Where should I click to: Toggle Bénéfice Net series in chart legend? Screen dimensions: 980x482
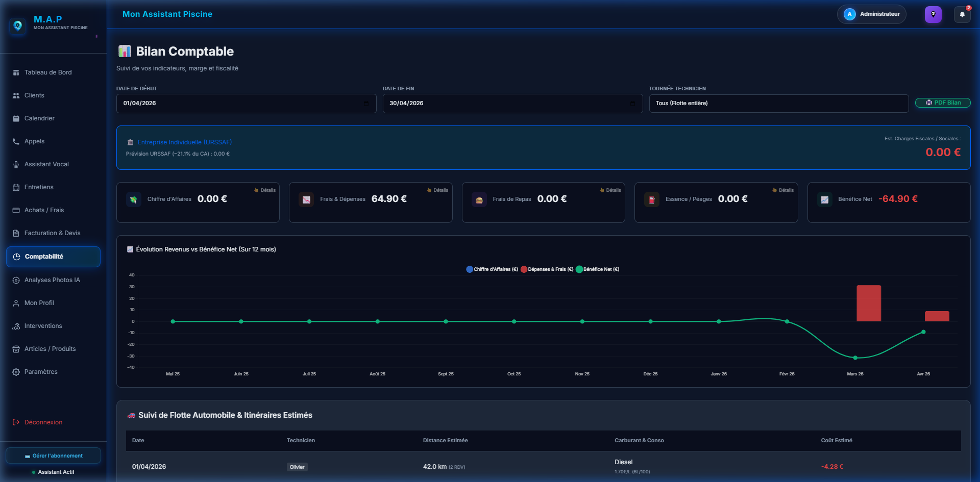[598, 269]
